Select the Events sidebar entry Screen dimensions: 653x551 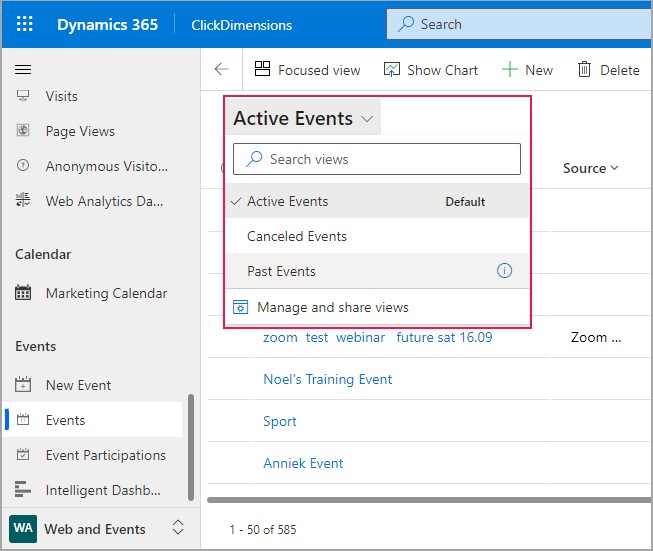pos(93,420)
